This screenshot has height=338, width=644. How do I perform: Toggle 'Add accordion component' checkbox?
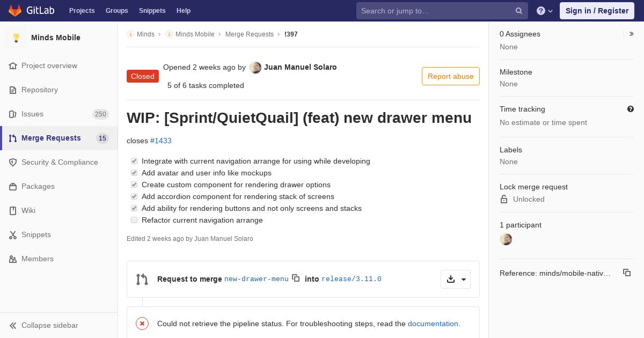[x=134, y=196]
